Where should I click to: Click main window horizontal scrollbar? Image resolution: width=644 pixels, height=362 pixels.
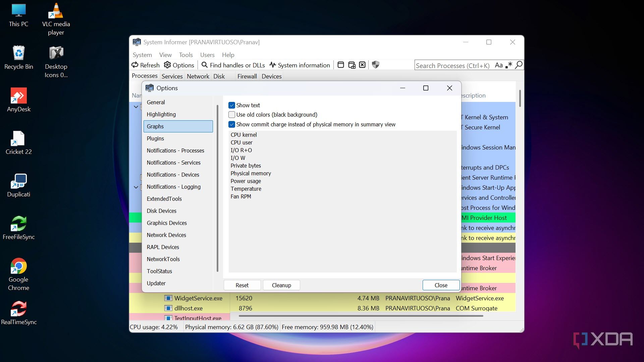(361, 316)
